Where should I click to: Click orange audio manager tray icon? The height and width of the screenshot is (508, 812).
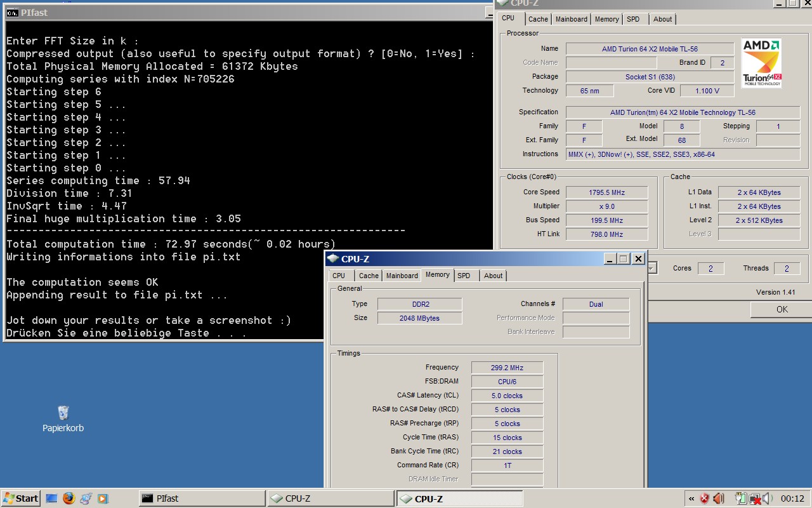(718, 498)
